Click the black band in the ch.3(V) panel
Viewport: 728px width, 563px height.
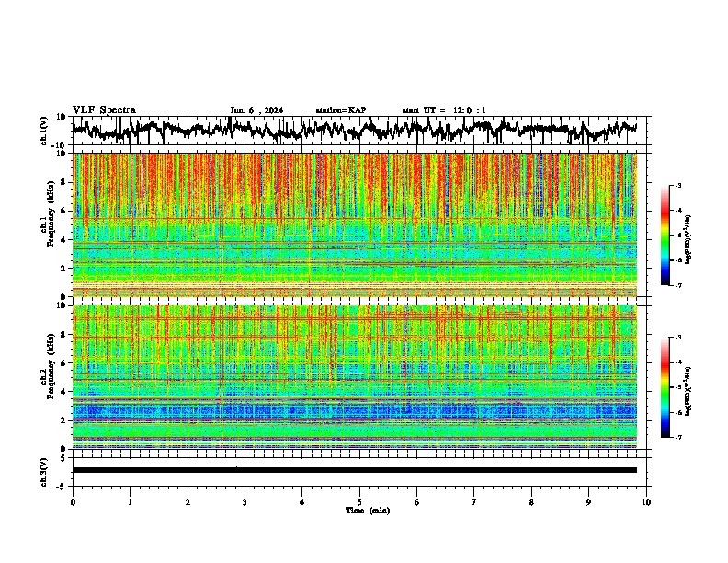pos(355,470)
